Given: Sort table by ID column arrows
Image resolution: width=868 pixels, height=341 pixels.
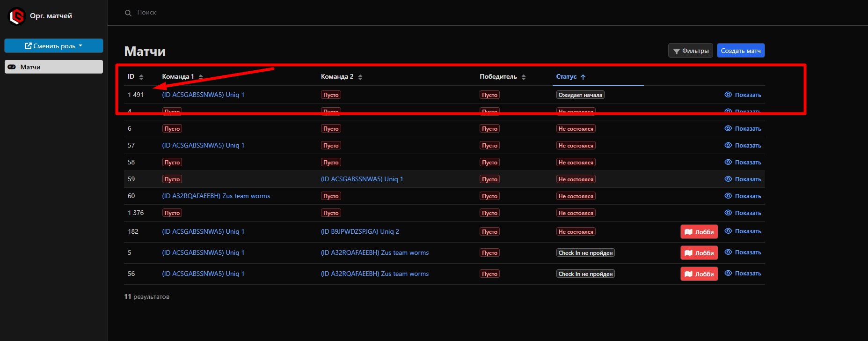Looking at the screenshot, I should click(141, 77).
